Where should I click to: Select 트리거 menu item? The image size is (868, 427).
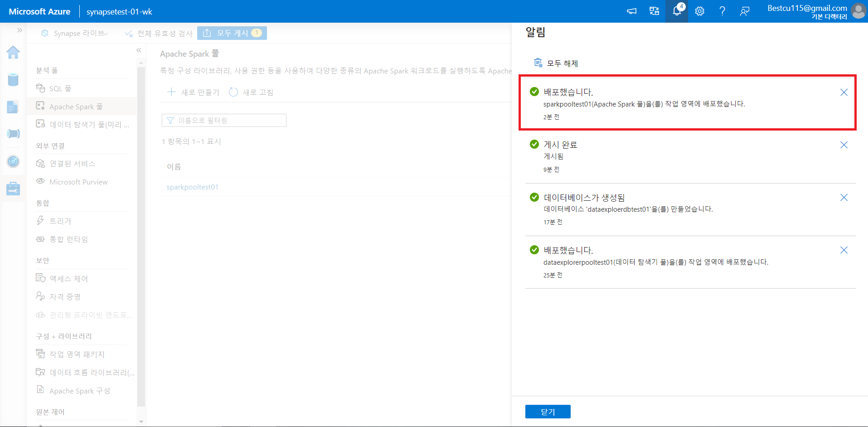(82, 221)
